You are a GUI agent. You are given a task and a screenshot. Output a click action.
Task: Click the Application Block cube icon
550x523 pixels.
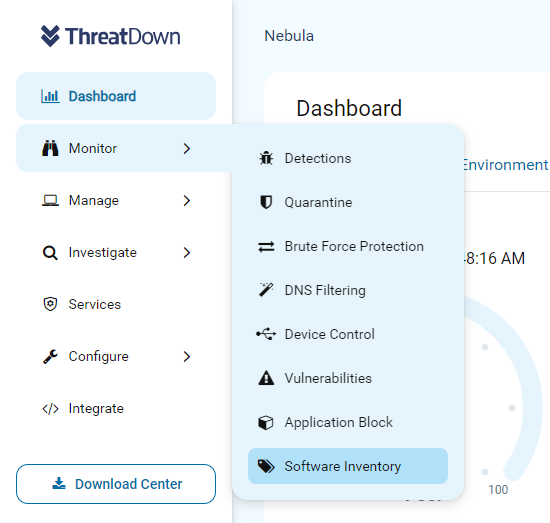click(266, 422)
